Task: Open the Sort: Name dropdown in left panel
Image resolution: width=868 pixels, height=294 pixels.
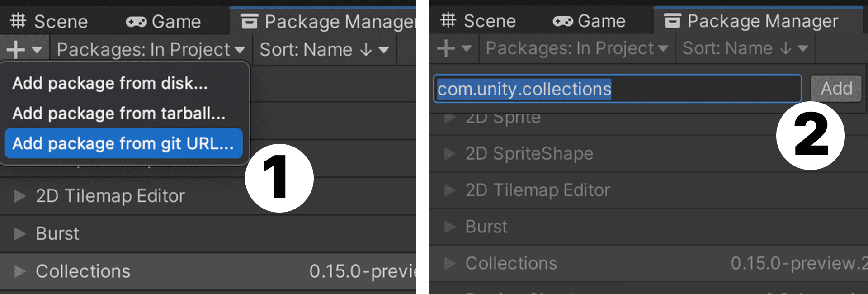Action: [x=324, y=49]
